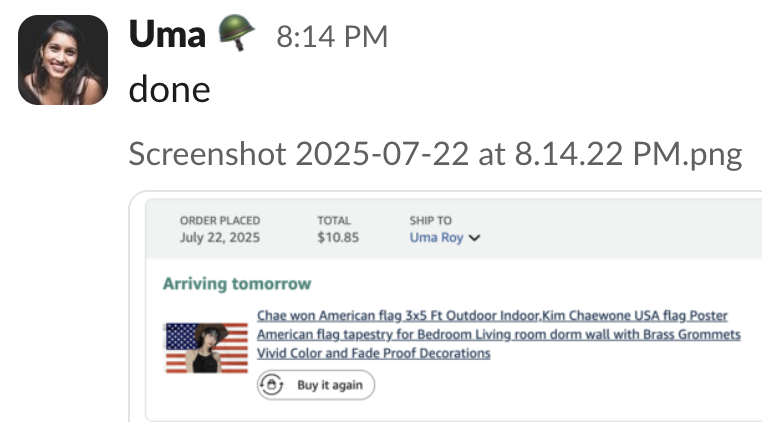The width and height of the screenshot is (762, 422).
Task: Click the military helmet status emoji
Action: coord(237,33)
